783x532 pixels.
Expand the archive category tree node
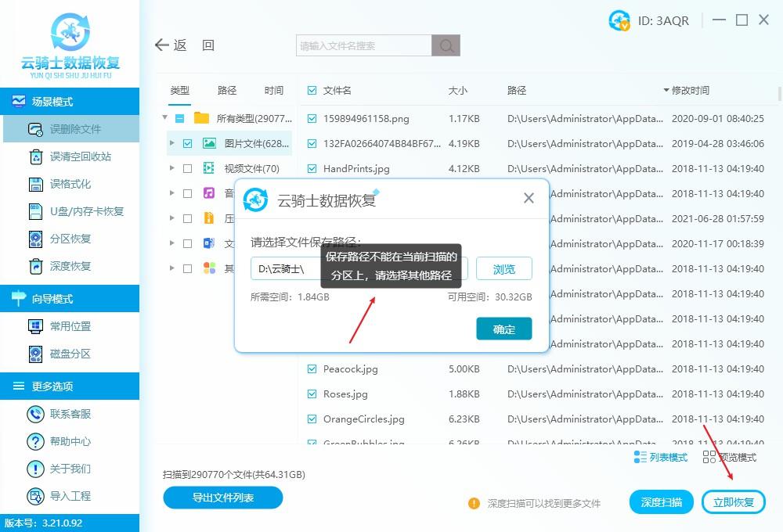(171, 218)
